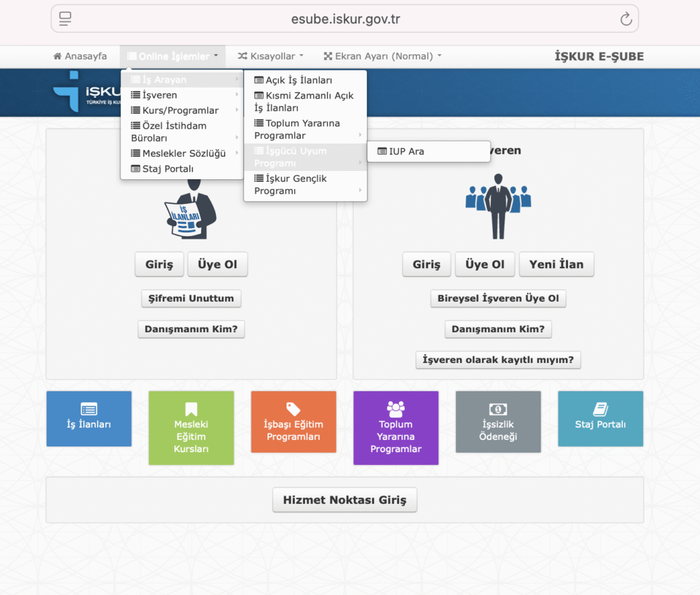700x595 pixels.
Task: Expand the Meslekler Sözlüğü submenu
Action: tap(182, 153)
